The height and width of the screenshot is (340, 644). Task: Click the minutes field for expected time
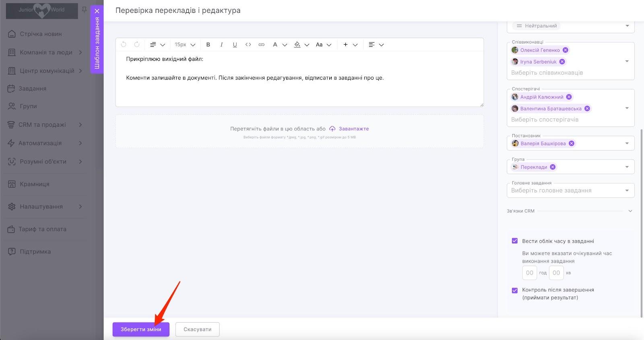[x=556, y=273]
